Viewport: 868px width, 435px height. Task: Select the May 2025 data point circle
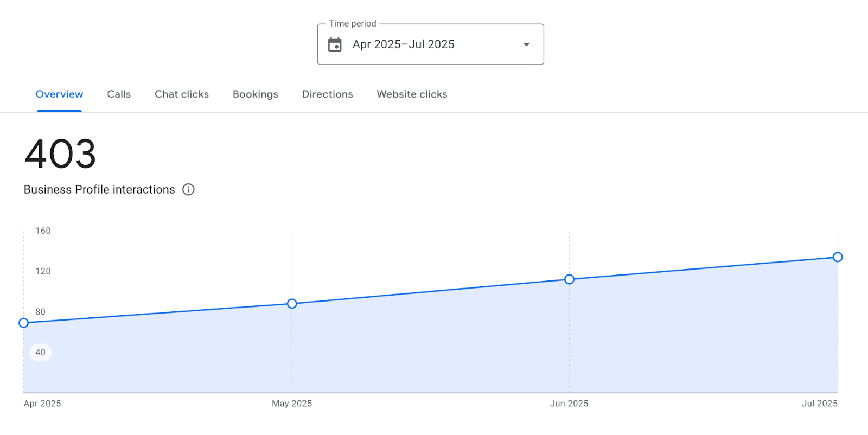click(292, 304)
